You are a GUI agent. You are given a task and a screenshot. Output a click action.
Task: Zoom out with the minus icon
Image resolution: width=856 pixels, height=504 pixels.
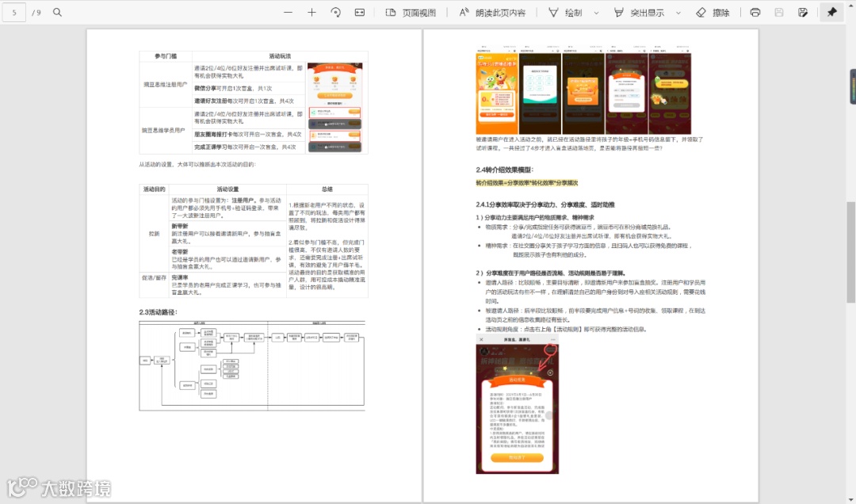point(288,12)
